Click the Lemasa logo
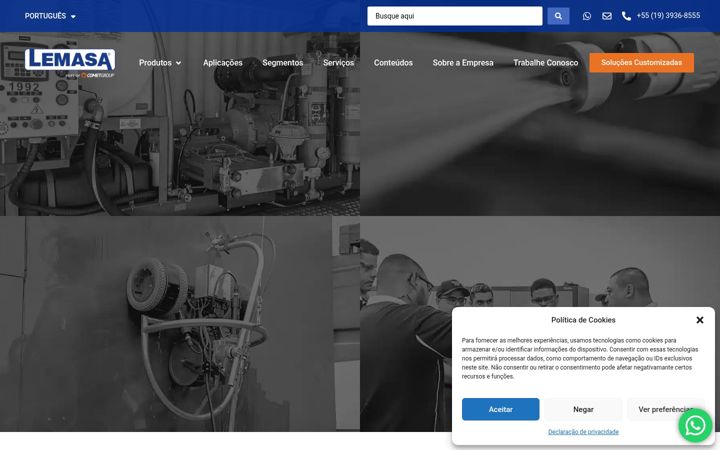 [x=70, y=63]
